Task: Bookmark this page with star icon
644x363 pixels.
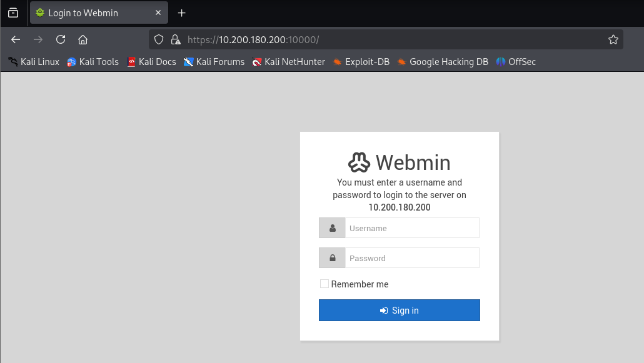Action: coord(613,39)
